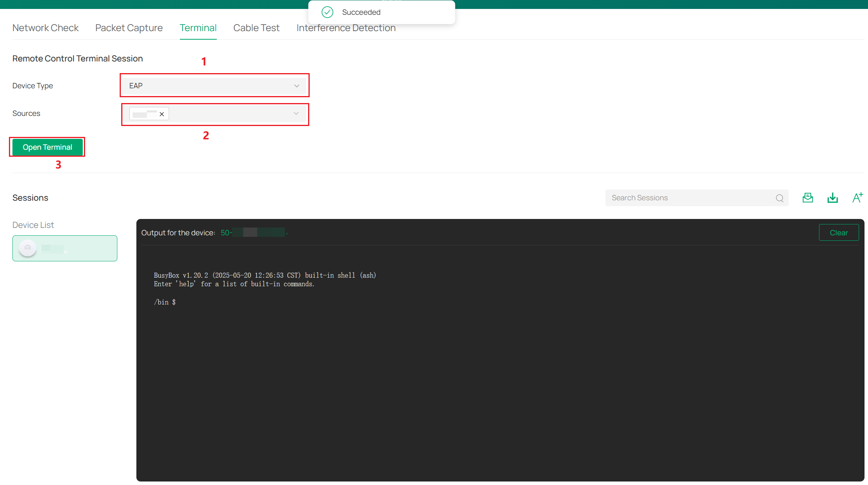Switch to the Packet Capture tab
The height and width of the screenshot is (485, 868).
[x=129, y=28]
